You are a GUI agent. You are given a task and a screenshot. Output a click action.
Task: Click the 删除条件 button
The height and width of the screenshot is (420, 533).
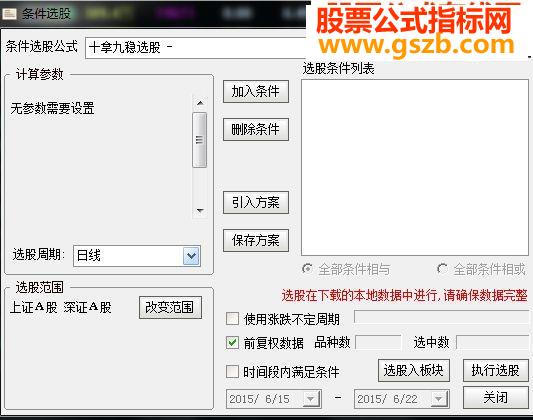(x=256, y=129)
